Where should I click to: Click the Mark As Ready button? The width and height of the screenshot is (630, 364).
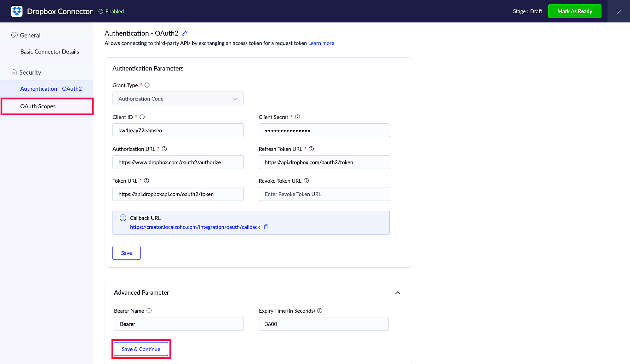point(575,11)
